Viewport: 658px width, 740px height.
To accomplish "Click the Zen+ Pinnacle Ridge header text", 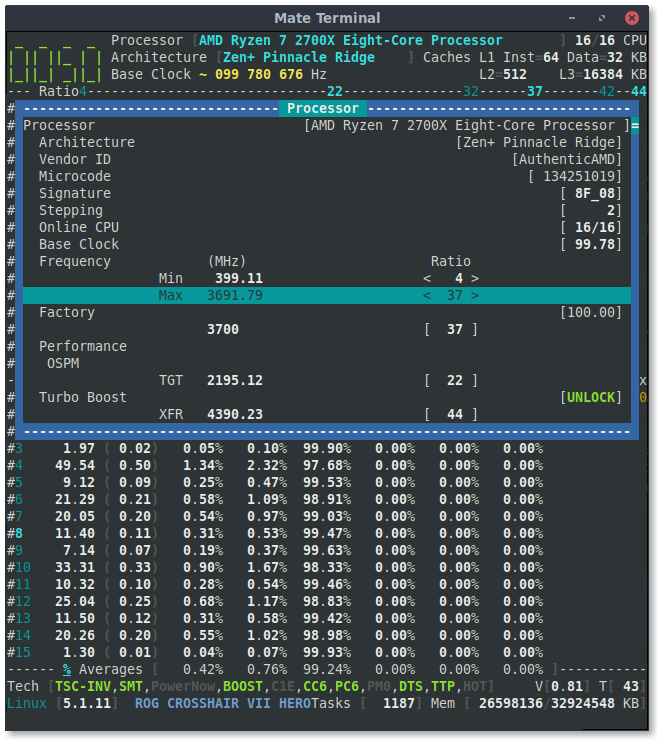I will point(299,58).
